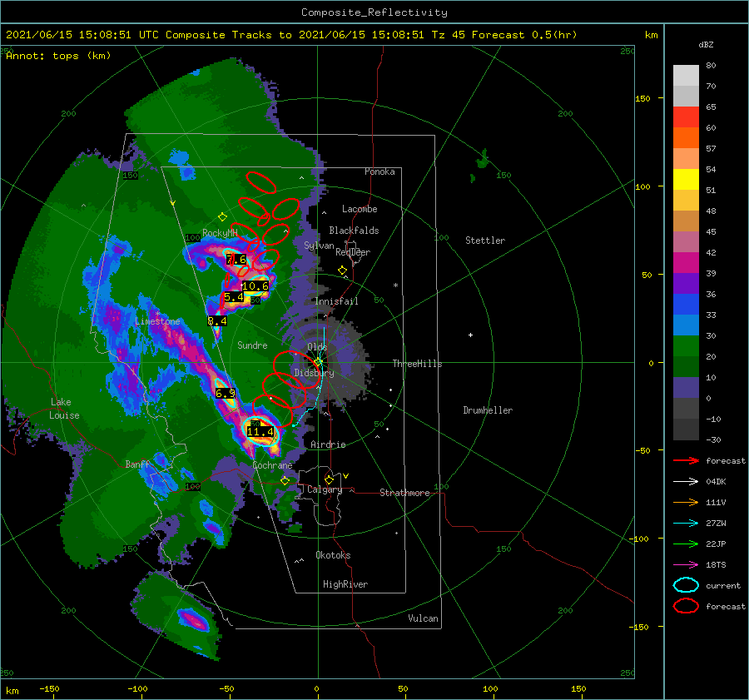
Task: Click the Strathmore city label
Action: point(404,493)
